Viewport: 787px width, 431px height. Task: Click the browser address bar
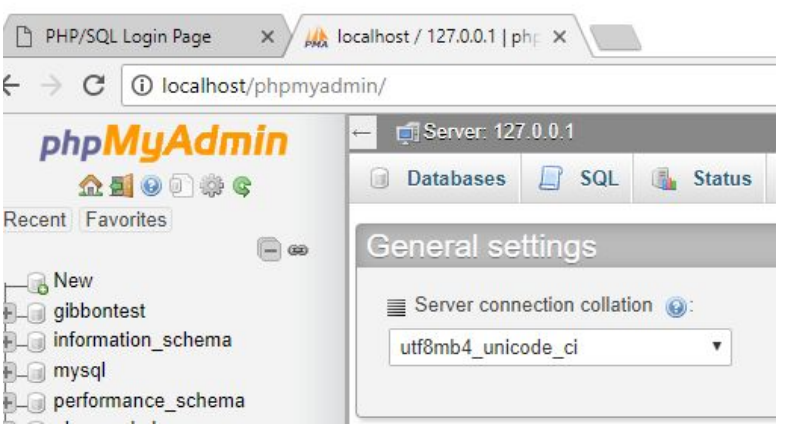[x=450, y=88]
